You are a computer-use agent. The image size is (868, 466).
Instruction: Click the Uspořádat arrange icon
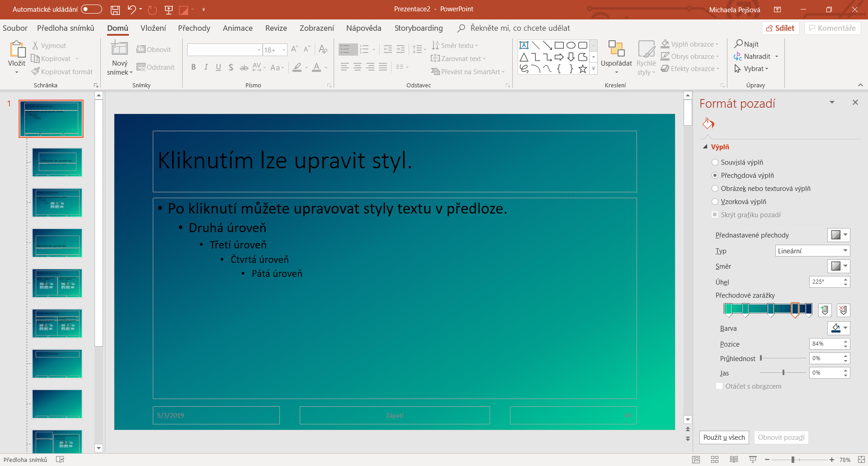click(x=616, y=49)
